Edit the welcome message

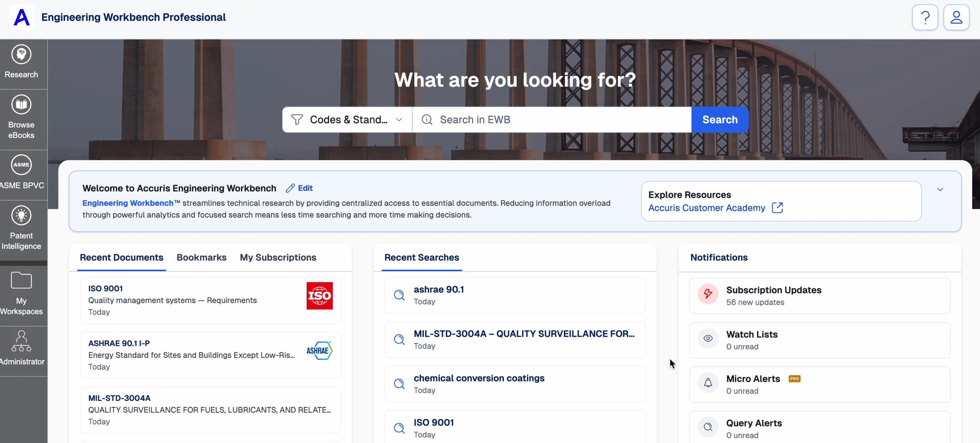[299, 188]
